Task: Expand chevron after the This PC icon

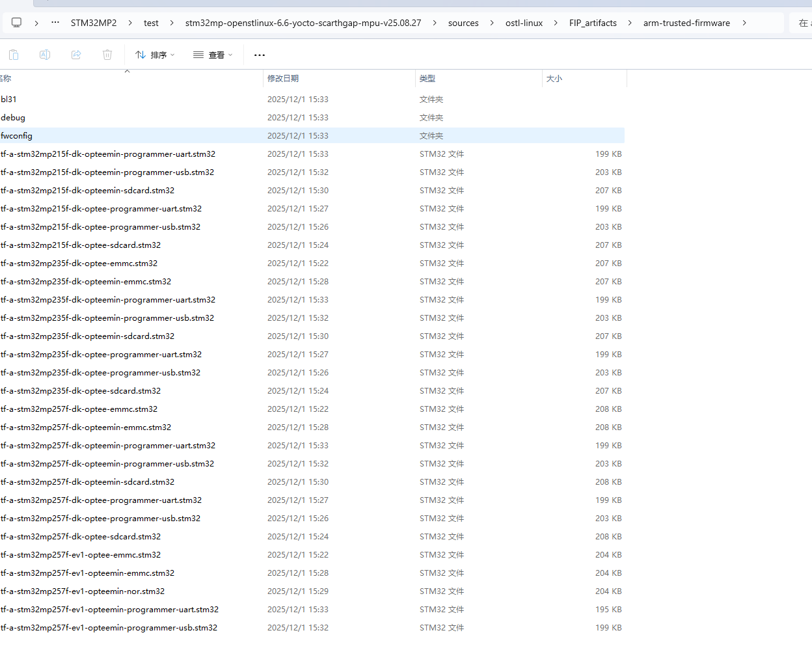Action: coord(36,23)
